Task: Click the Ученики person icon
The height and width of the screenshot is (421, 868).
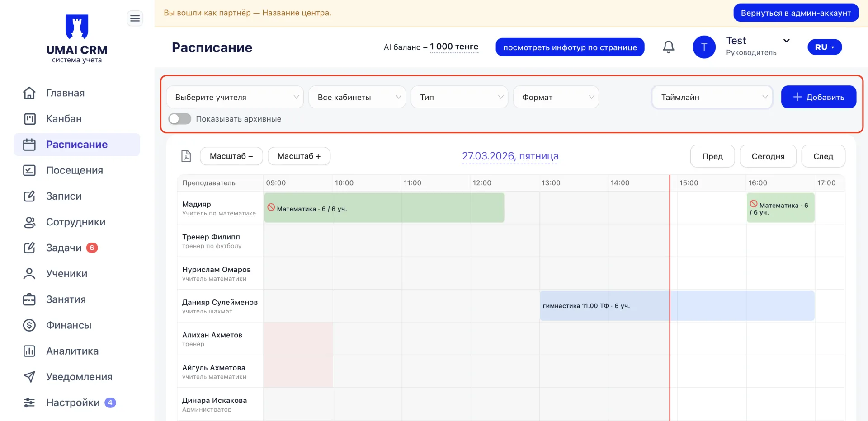Action: 29,274
